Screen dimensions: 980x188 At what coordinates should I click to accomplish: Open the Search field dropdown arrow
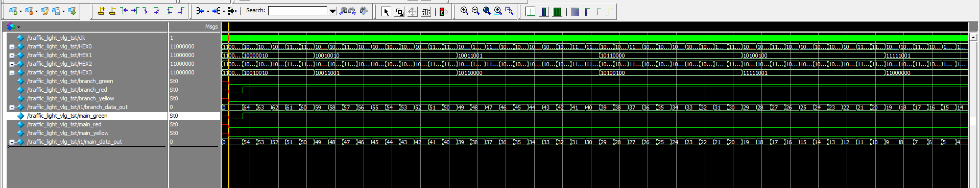coord(332,11)
